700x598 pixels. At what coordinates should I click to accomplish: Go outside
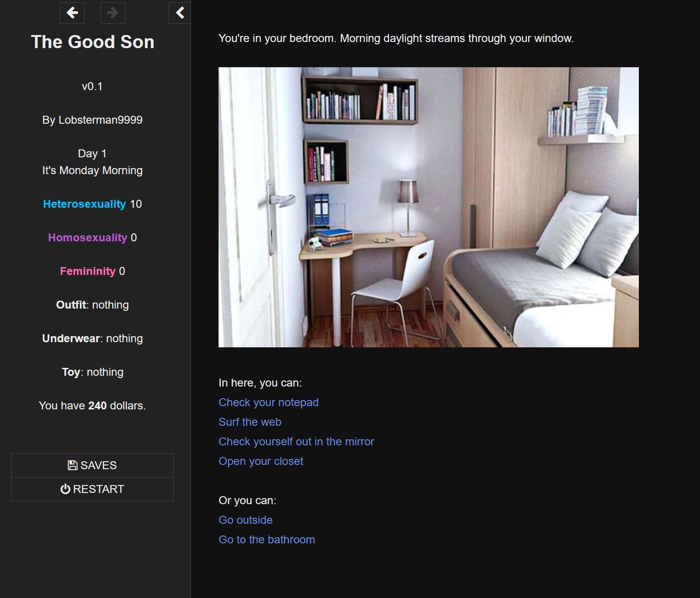(245, 520)
